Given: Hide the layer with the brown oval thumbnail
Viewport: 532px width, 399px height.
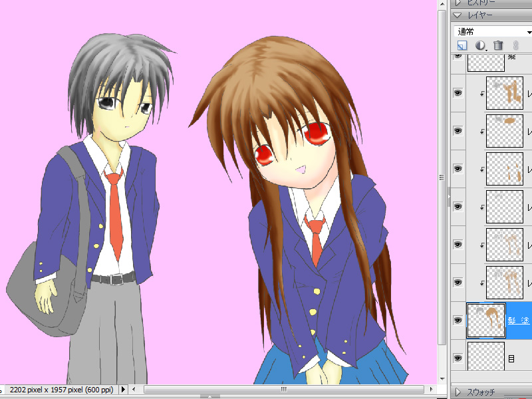Looking at the screenshot, I should click(x=458, y=130).
